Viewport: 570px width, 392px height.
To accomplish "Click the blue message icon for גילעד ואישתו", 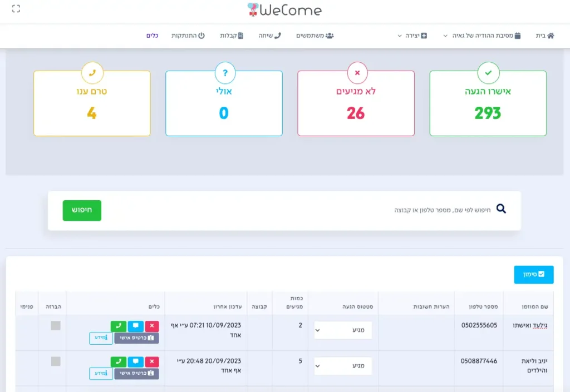I will click(135, 326).
